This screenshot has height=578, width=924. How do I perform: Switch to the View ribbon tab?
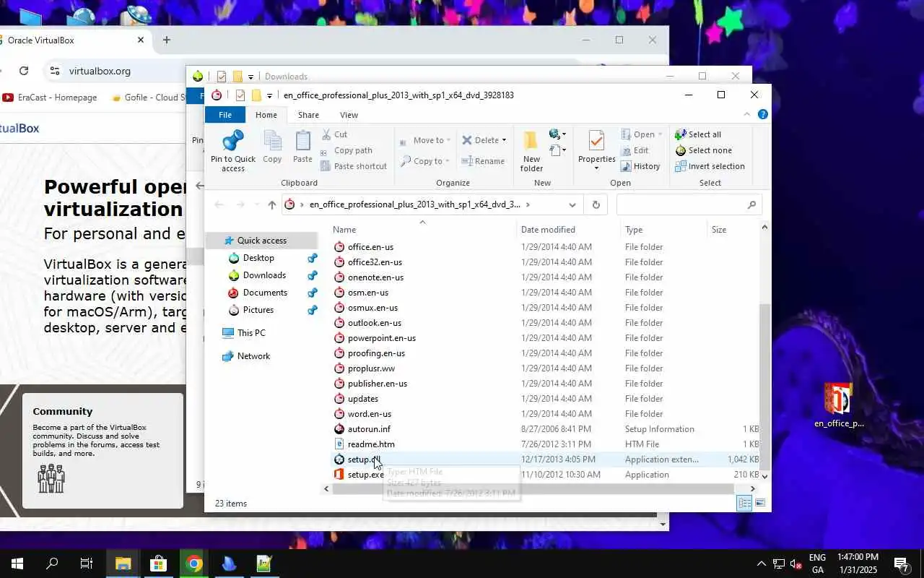click(x=349, y=115)
